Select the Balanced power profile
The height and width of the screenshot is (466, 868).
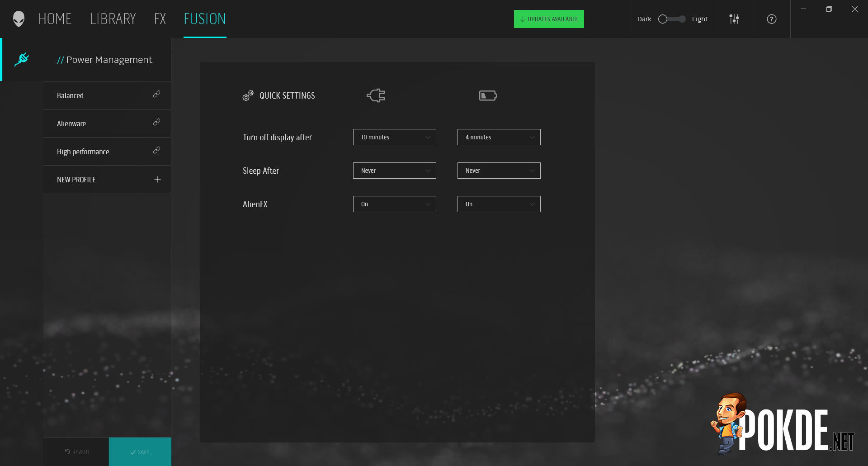click(x=94, y=95)
